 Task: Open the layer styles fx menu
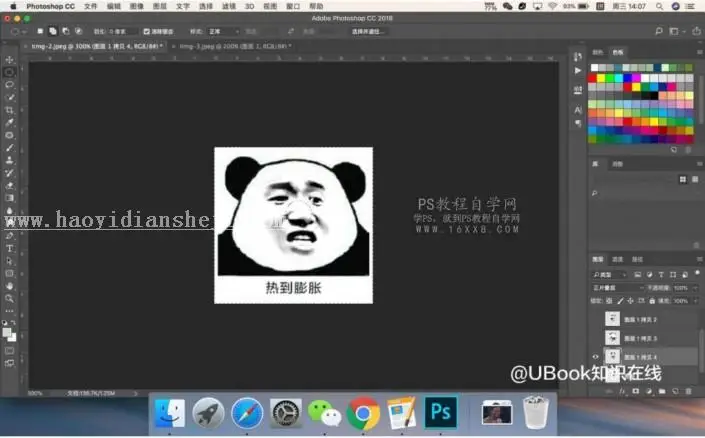622,391
